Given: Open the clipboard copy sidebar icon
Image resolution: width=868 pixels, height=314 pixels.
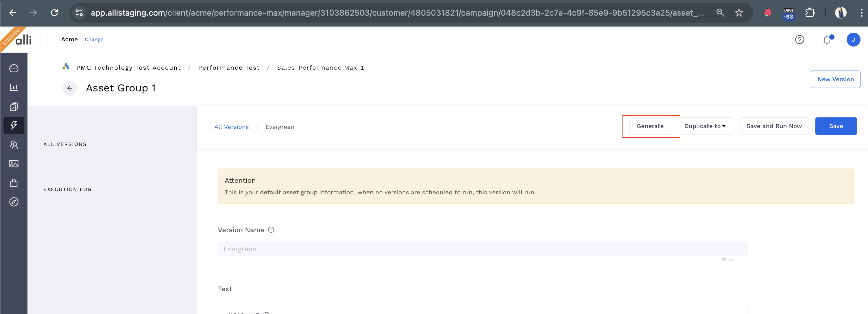Looking at the screenshot, I should (x=14, y=106).
